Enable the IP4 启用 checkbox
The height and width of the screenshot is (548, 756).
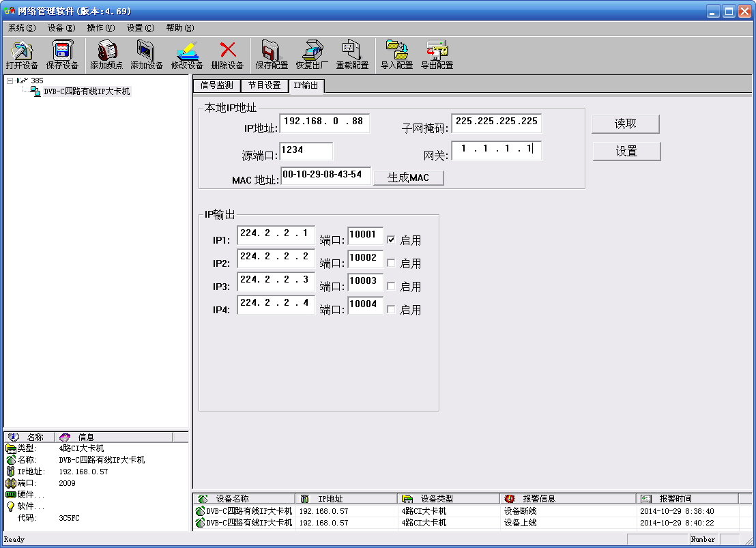391,309
